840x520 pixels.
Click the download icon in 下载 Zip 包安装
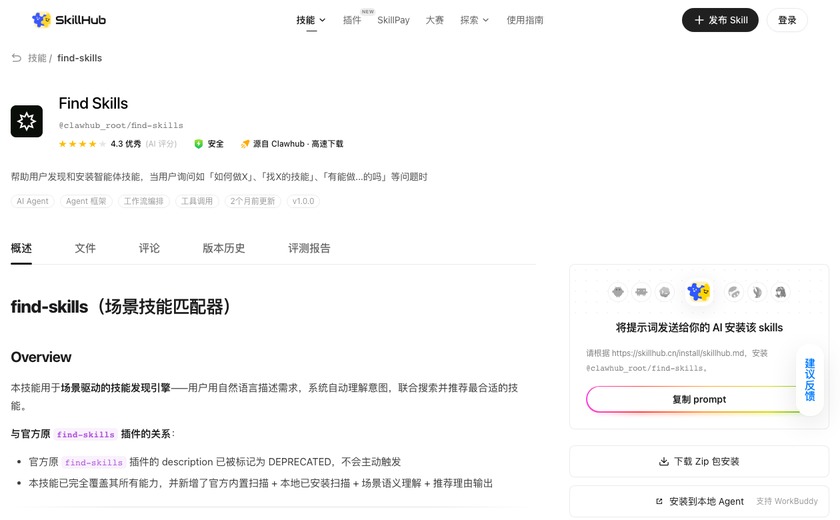coord(664,461)
